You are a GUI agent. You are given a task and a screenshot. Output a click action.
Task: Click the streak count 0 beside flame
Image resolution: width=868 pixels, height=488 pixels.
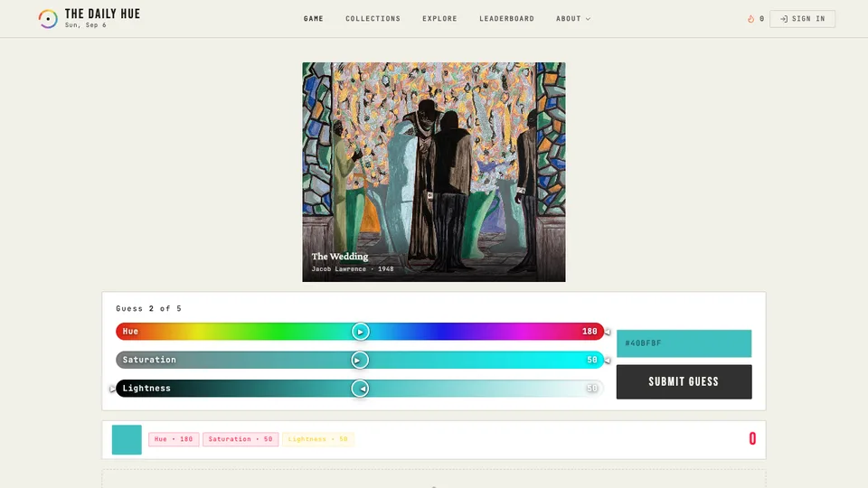click(761, 19)
